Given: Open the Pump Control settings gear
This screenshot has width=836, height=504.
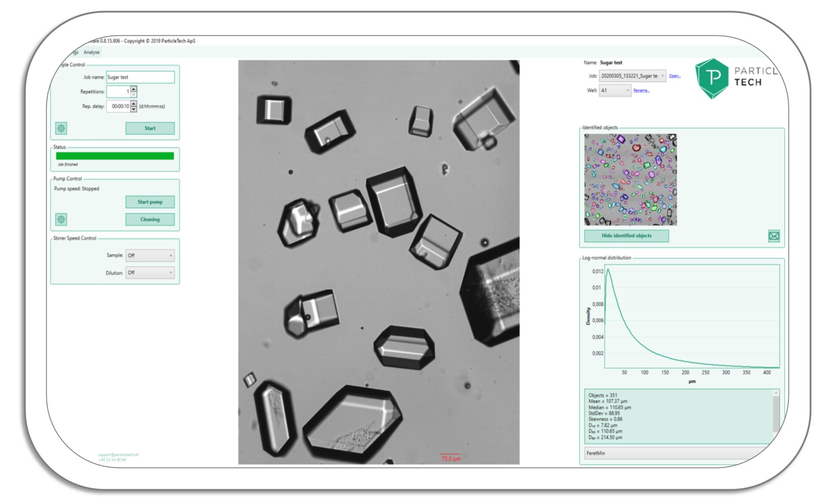Looking at the screenshot, I should 61,219.
